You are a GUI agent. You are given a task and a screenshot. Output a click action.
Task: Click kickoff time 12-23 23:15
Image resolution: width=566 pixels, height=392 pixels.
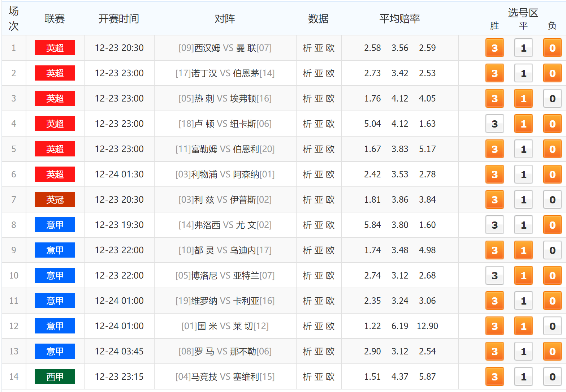click(x=119, y=376)
